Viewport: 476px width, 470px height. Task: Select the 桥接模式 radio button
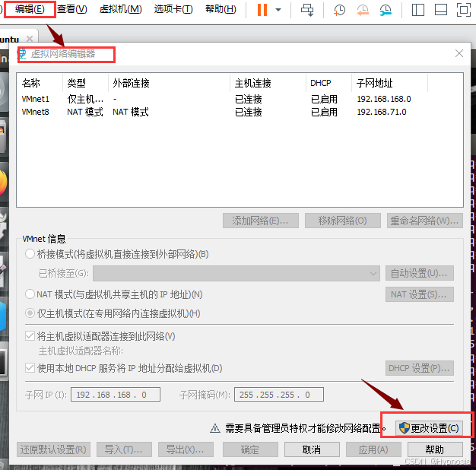[30, 254]
